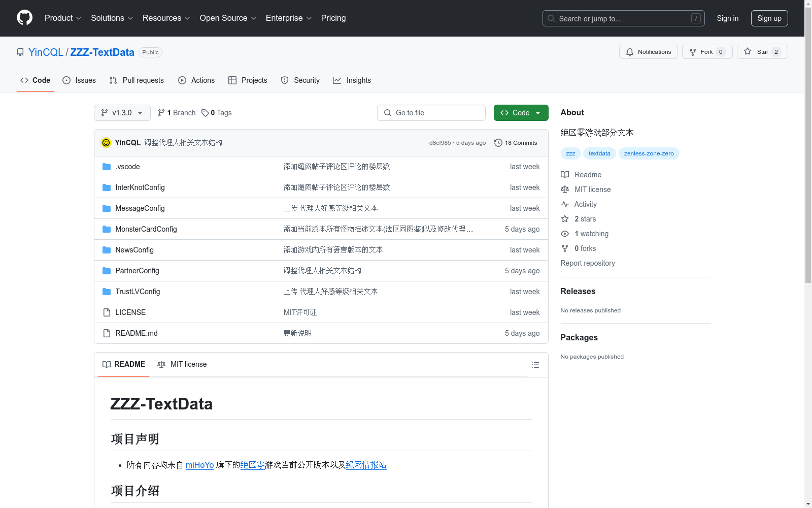This screenshot has height=508, width=812.
Task: Switch to the Projects tab
Action: coord(248,80)
